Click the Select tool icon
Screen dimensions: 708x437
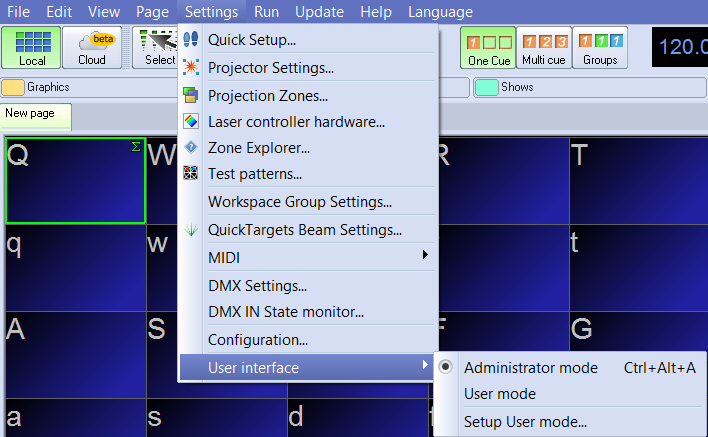[156, 47]
